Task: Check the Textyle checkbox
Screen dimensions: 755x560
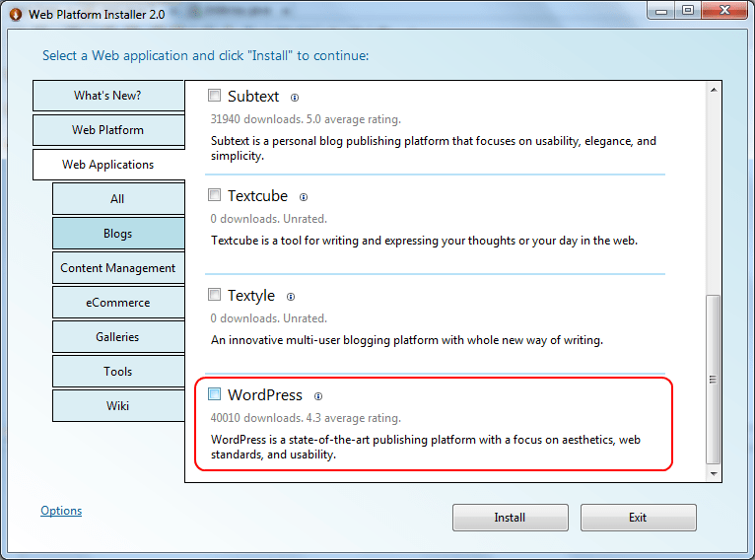Action: tap(214, 294)
